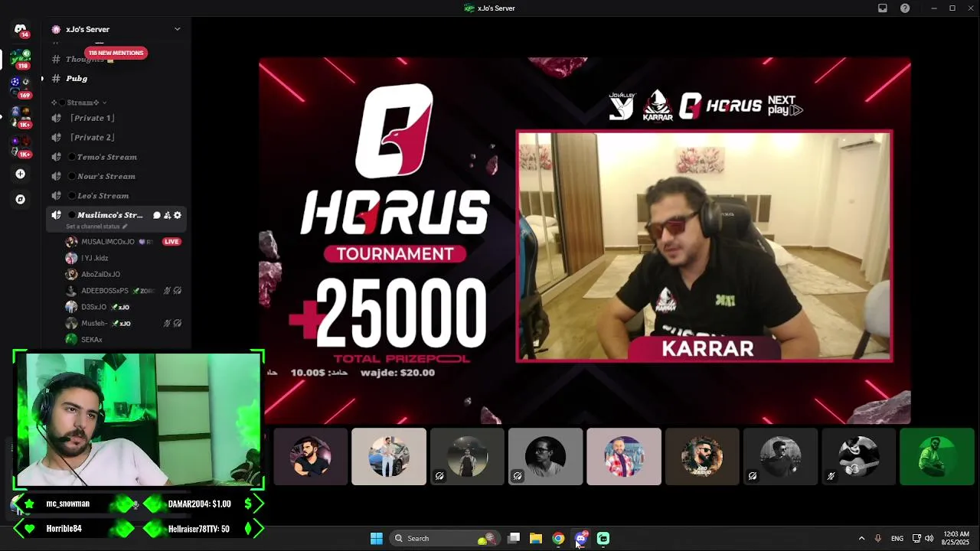Click user SEKAx in voice list
This screenshot has width=980, height=551.
[x=124, y=340]
